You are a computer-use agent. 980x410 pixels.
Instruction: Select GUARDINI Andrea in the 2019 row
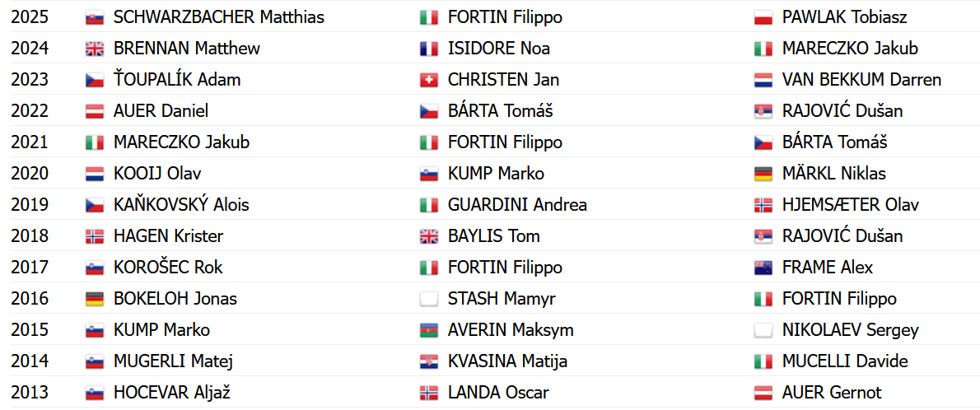(517, 205)
